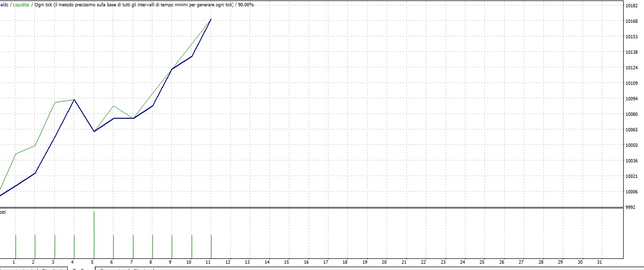Click trade number 30 on the horizontal axis
The height and width of the screenshot is (270, 644).
pyautogui.click(x=580, y=262)
